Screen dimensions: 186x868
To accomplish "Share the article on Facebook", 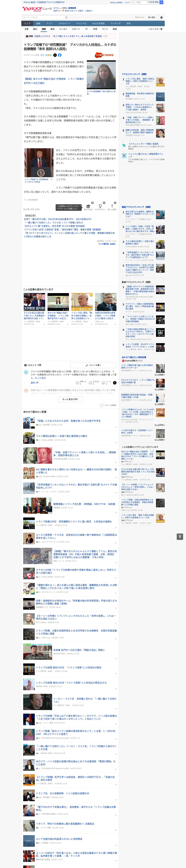I will (x=60, y=55).
